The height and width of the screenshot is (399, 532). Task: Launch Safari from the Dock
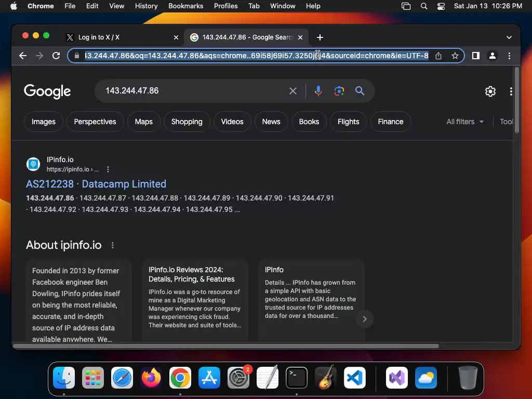tap(122, 378)
